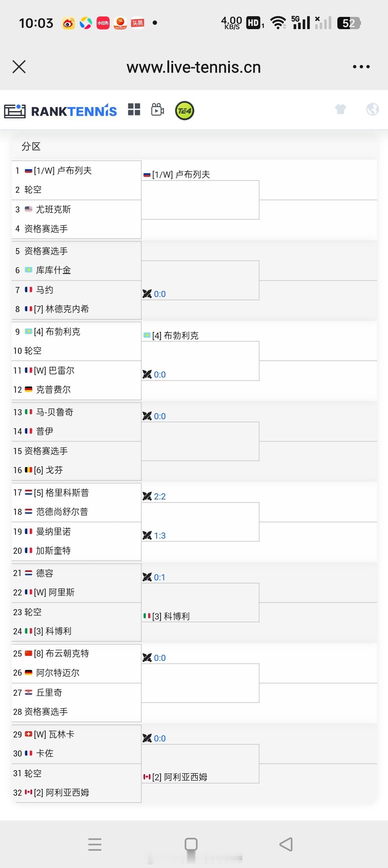Tap the Android back navigation button
Viewport: 388px width, 868px height.
(286, 844)
